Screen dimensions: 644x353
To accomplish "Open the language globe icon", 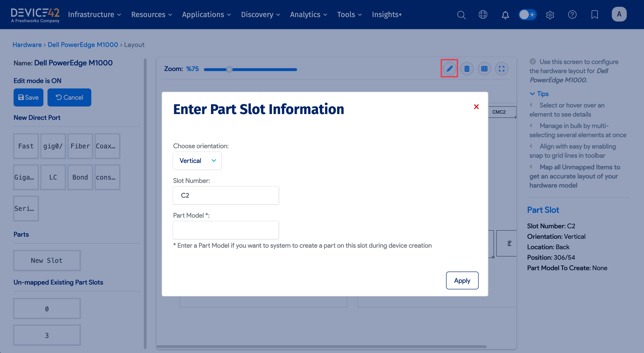I will [x=483, y=15].
